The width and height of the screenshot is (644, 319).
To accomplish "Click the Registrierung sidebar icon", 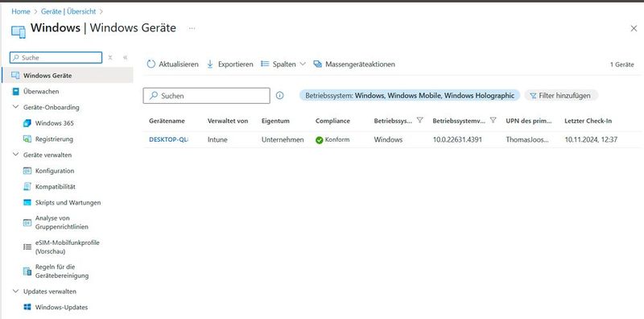I will click(x=27, y=139).
